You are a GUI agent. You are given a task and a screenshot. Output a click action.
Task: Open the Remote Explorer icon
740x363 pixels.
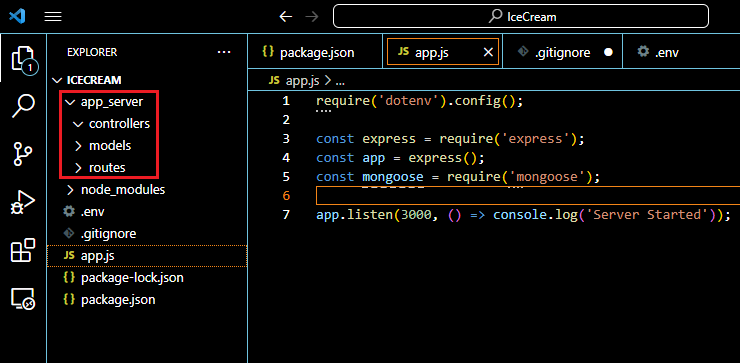[x=23, y=299]
